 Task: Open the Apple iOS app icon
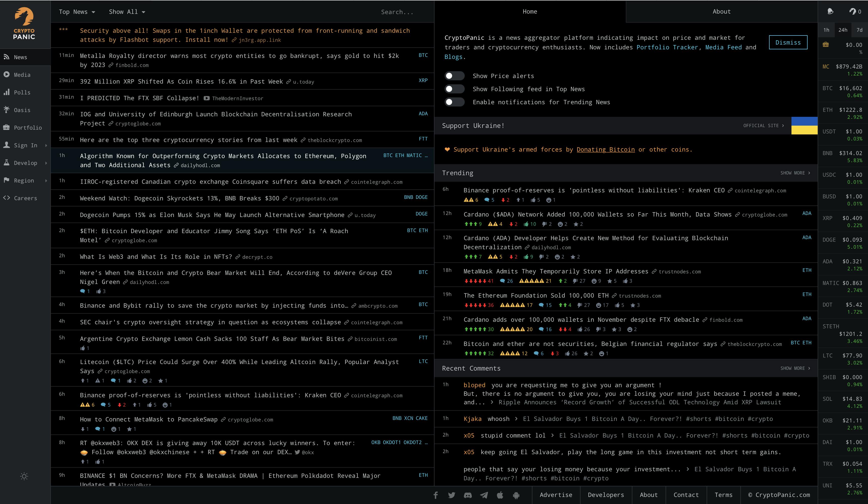[x=500, y=495]
